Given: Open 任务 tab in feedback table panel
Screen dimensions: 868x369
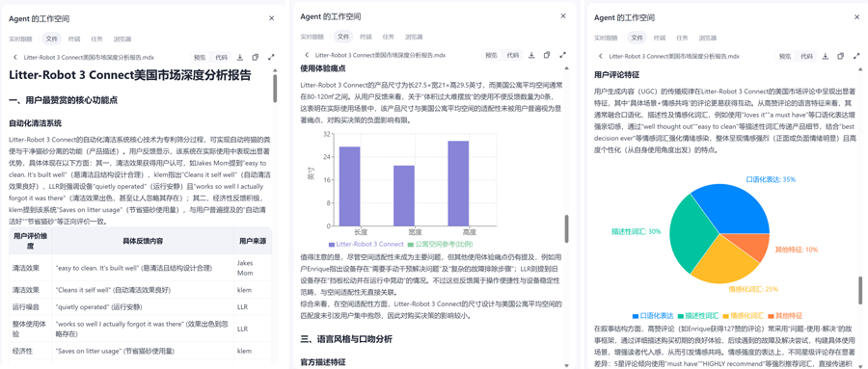Looking at the screenshot, I should click(96, 40).
